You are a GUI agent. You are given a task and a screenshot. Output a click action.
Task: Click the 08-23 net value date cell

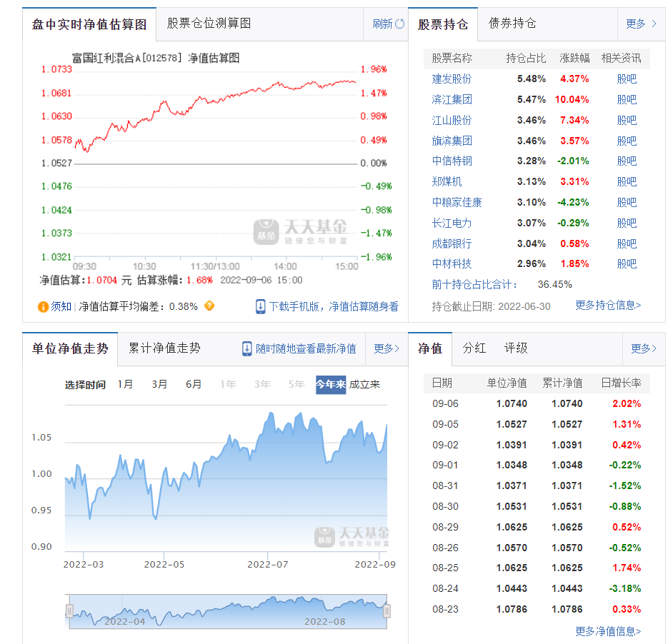click(445, 610)
